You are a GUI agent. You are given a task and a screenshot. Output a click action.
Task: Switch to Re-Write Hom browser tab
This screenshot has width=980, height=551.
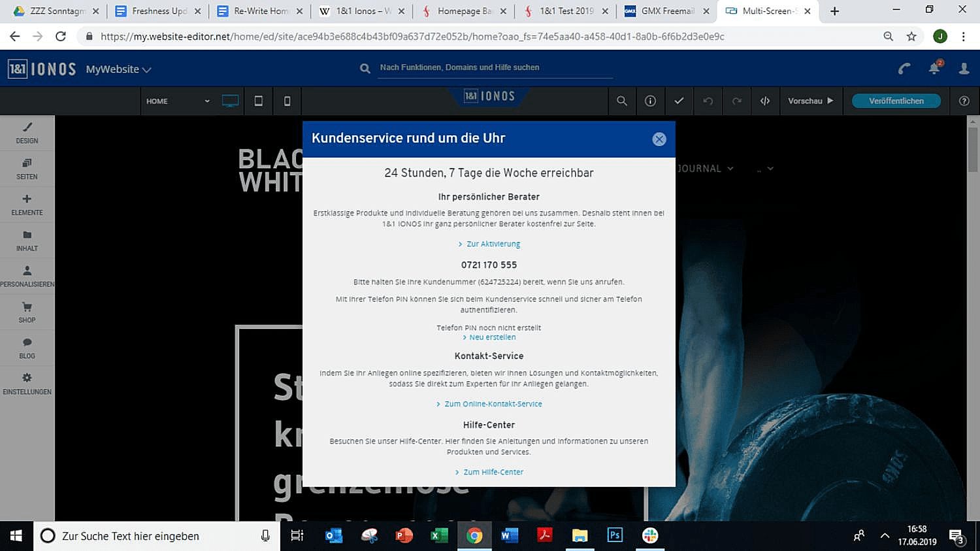point(260,11)
